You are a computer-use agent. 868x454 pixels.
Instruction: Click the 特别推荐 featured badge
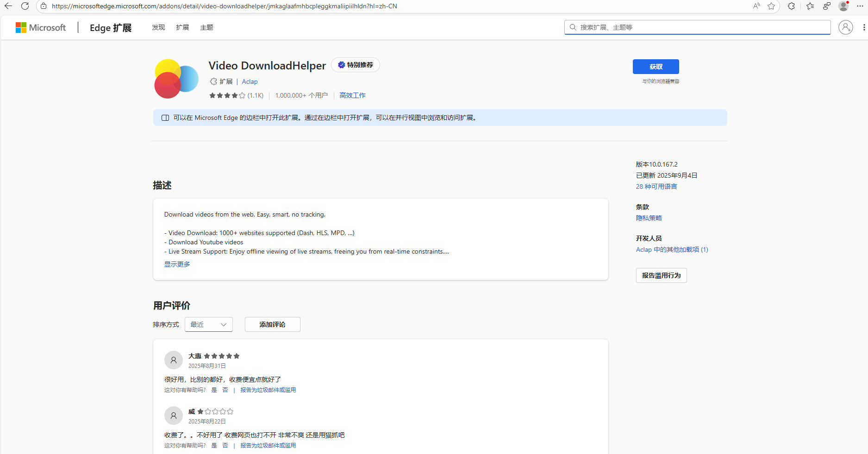click(x=356, y=65)
